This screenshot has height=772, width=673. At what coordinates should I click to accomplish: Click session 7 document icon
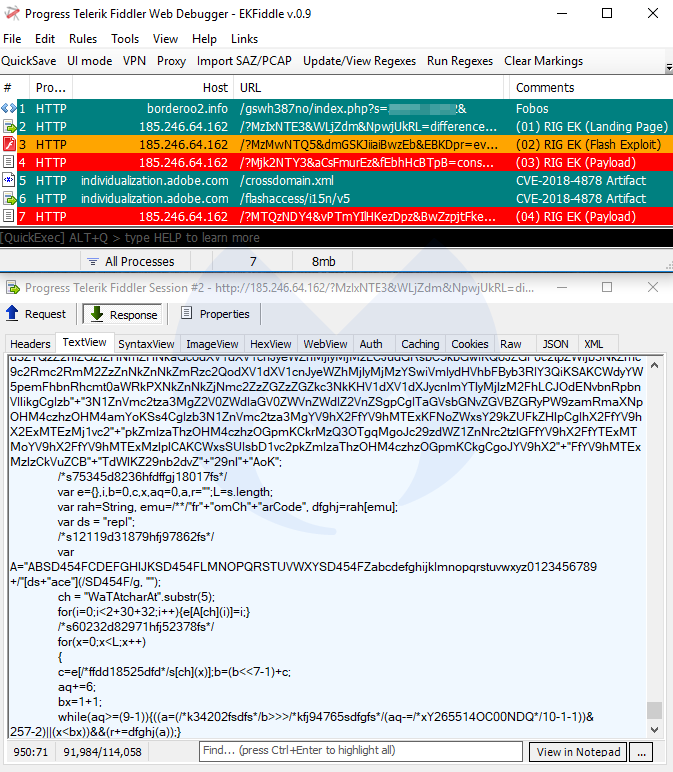pyautogui.click(x=8, y=216)
